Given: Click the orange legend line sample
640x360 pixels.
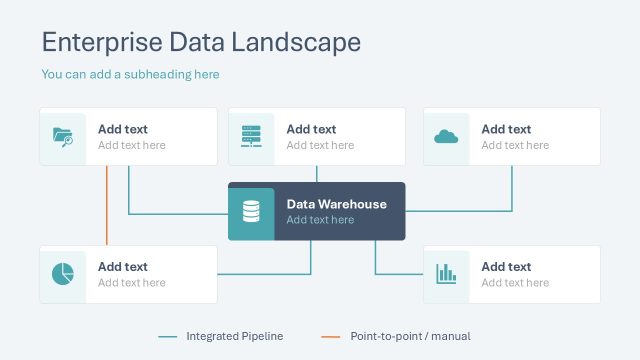Looking at the screenshot, I should 331,337.
